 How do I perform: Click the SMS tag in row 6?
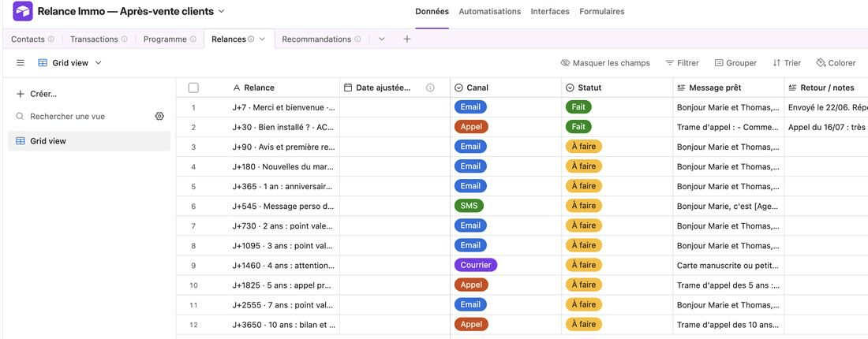469,206
